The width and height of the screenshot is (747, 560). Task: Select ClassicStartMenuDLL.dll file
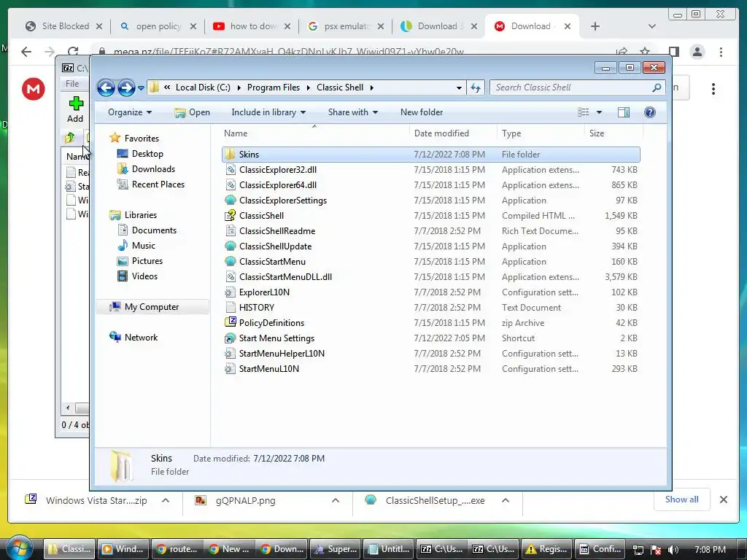[430, 276]
